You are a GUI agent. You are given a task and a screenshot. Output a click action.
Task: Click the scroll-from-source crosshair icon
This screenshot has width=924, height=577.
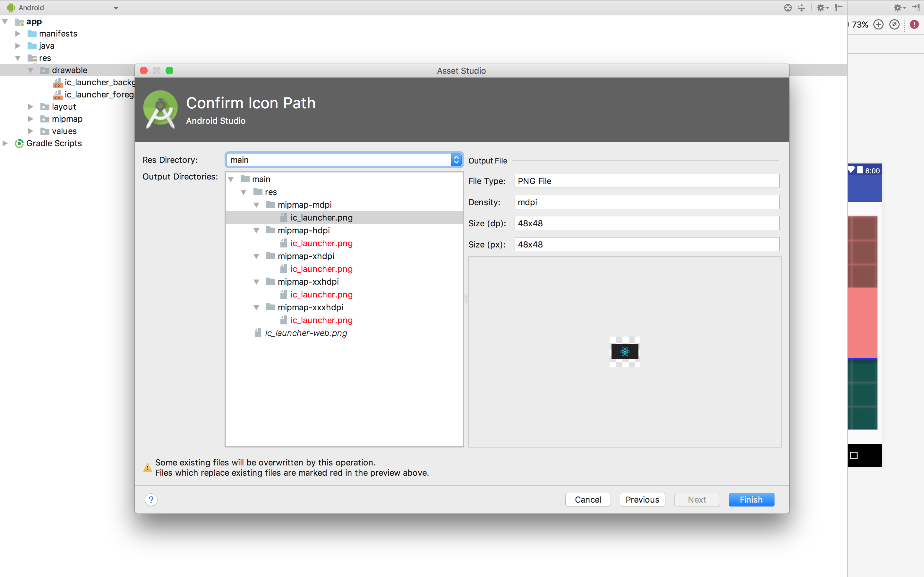(788, 8)
